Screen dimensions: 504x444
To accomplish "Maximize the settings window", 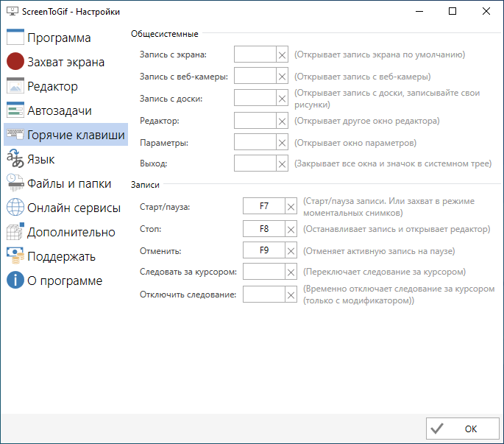I will (x=452, y=11).
